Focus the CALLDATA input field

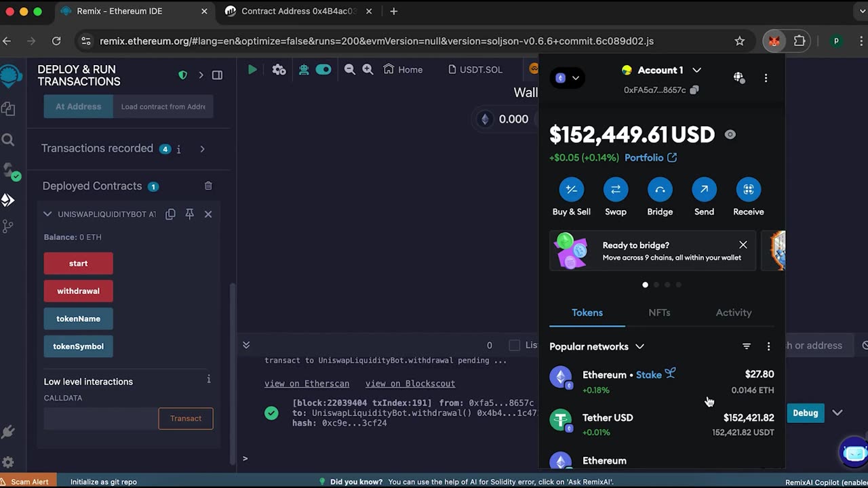100,419
